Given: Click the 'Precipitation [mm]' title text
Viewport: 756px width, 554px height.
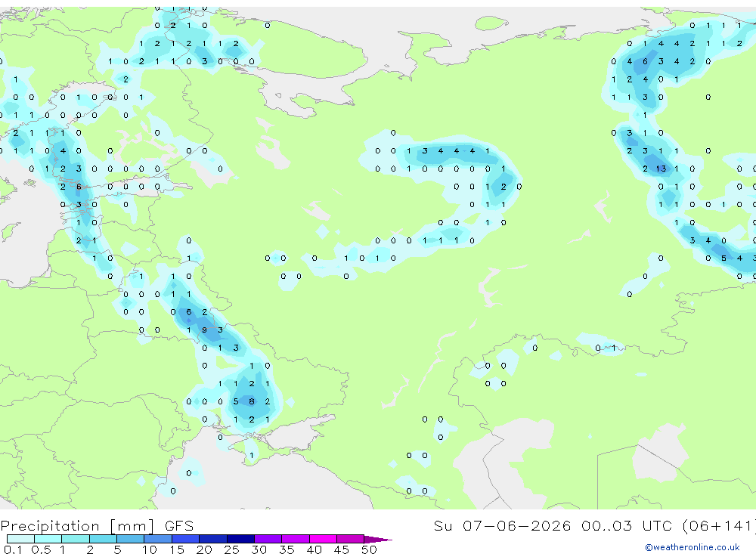Looking at the screenshot, I should 77,526.
